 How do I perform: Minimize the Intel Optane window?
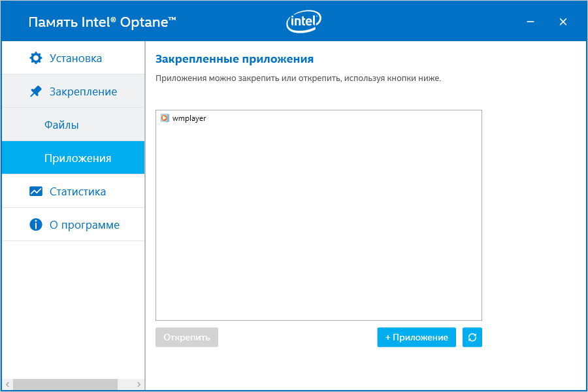531,22
